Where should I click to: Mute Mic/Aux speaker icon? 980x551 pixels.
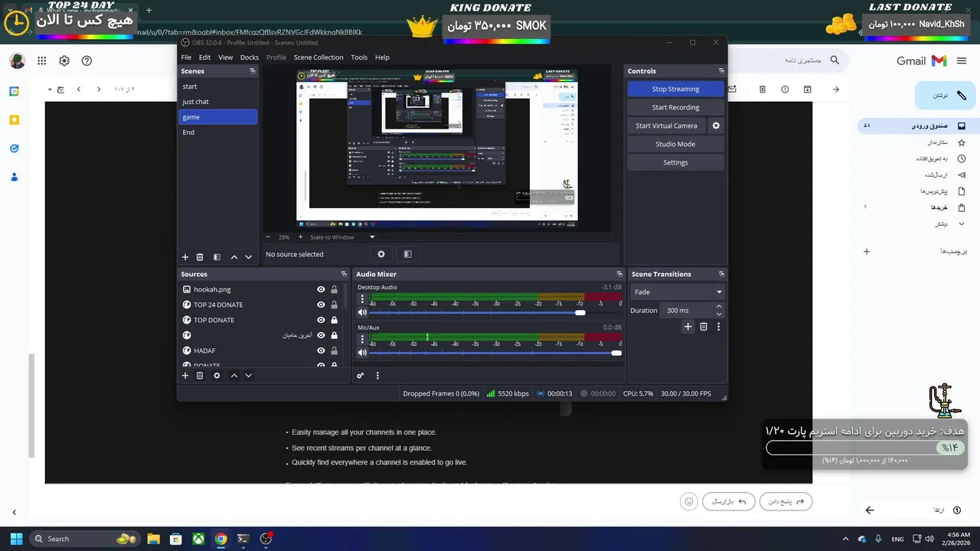pos(362,353)
